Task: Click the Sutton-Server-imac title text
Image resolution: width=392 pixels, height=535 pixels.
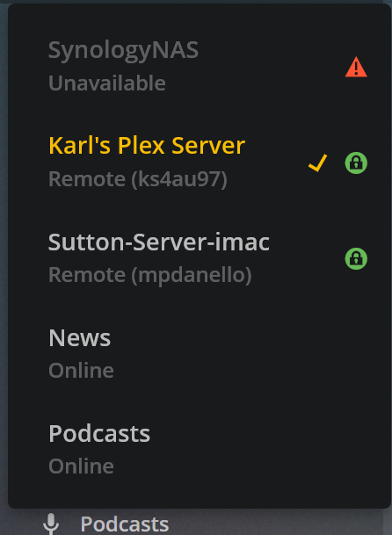Action: [159, 242]
